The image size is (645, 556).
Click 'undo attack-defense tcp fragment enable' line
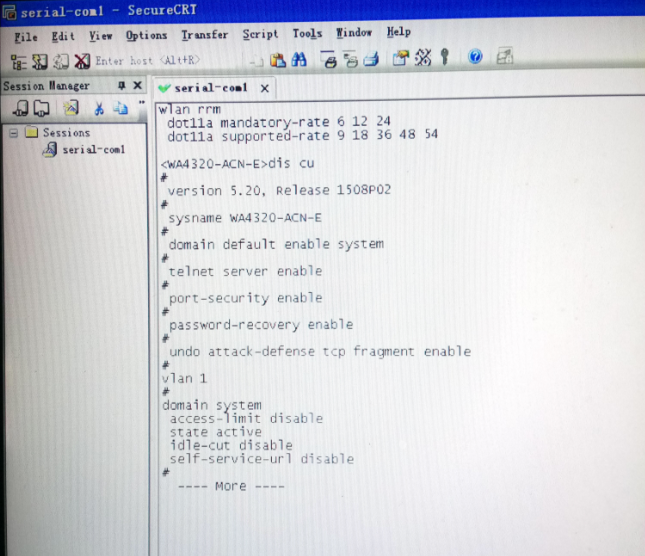point(320,352)
